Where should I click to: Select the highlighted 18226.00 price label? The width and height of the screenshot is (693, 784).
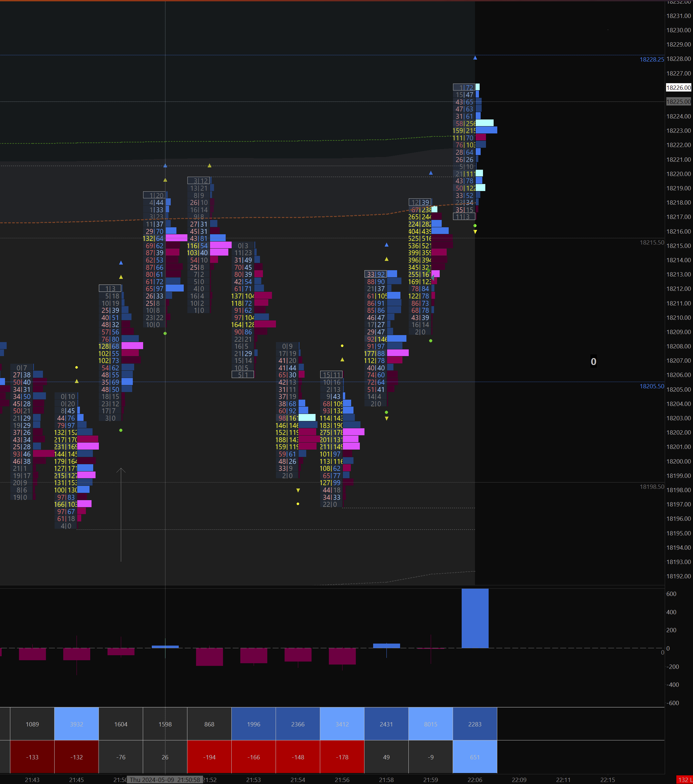pyautogui.click(x=678, y=88)
